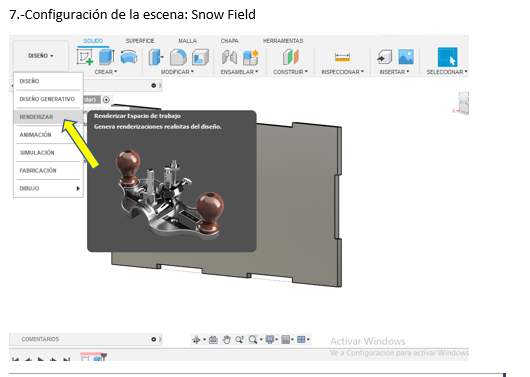Click the Orbit navigation icon
The image size is (530, 377).
[x=196, y=339]
